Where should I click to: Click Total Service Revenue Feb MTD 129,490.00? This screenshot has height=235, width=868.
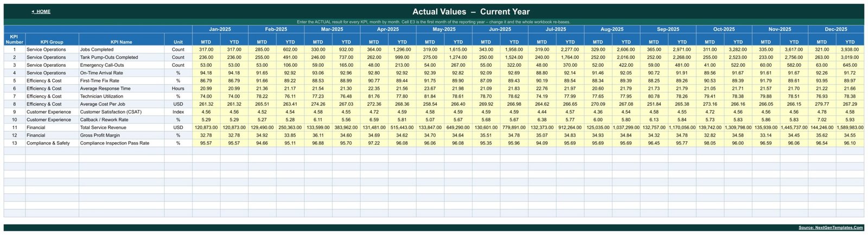(x=262, y=128)
